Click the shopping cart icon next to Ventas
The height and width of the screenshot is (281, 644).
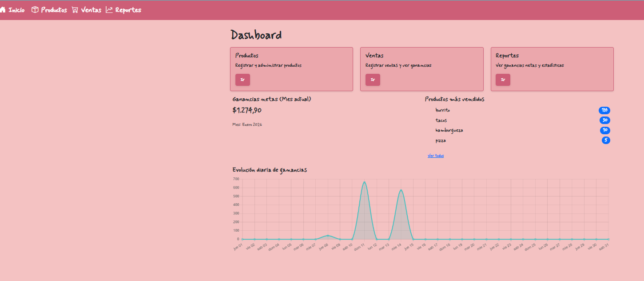75,9
